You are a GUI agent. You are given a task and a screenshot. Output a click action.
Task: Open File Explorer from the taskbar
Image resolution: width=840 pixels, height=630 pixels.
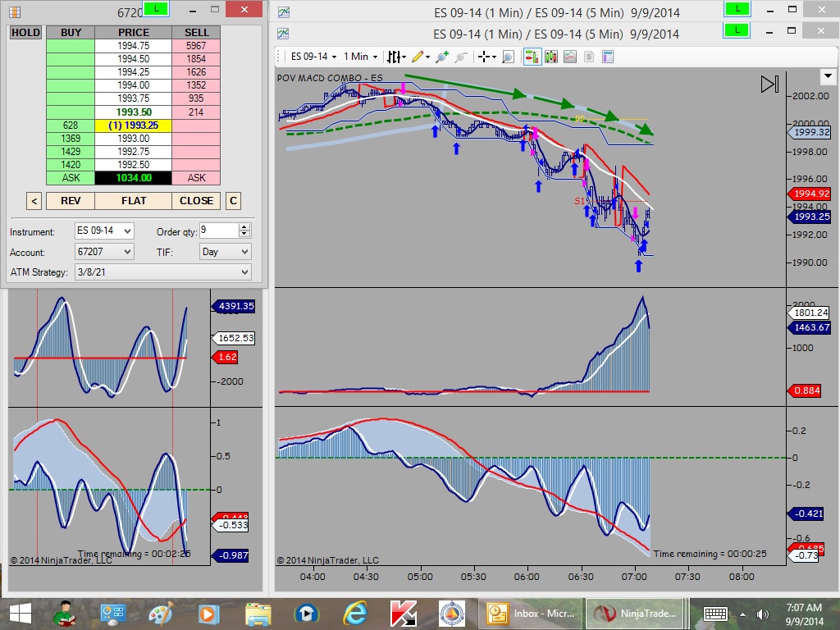click(258, 614)
